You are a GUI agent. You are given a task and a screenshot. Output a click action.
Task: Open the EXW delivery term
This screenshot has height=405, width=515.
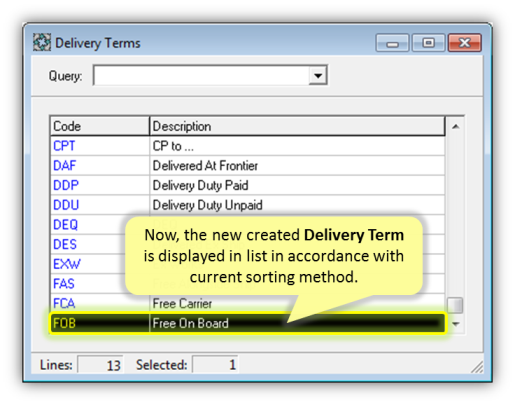pyautogui.click(x=67, y=264)
